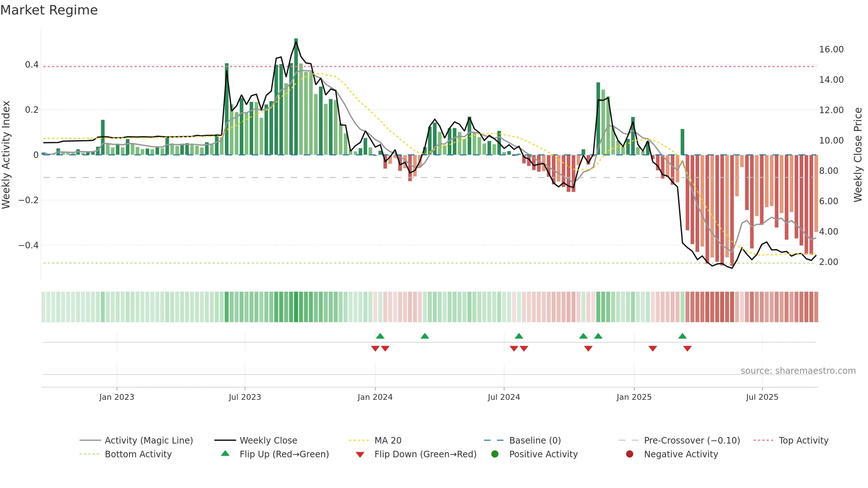This screenshot has height=488, width=868.
Task: Click the last flip-up marker after Jan 2025
Action: pos(682,336)
